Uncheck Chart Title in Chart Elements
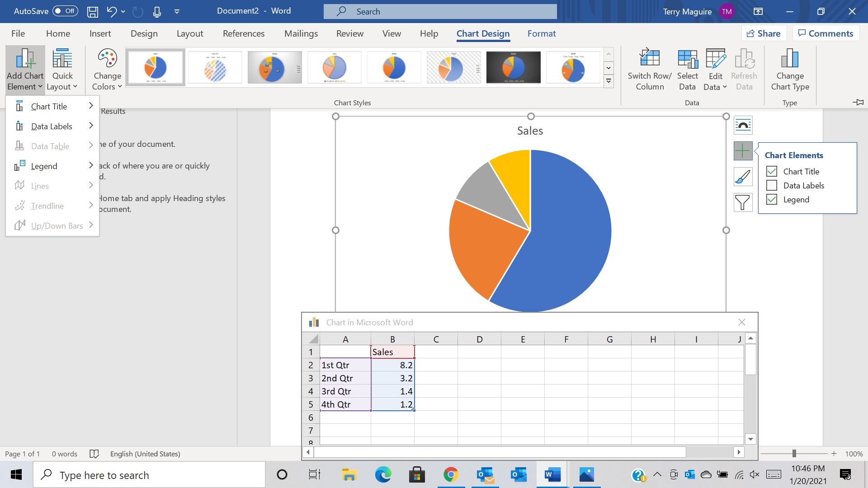 click(772, 172)
